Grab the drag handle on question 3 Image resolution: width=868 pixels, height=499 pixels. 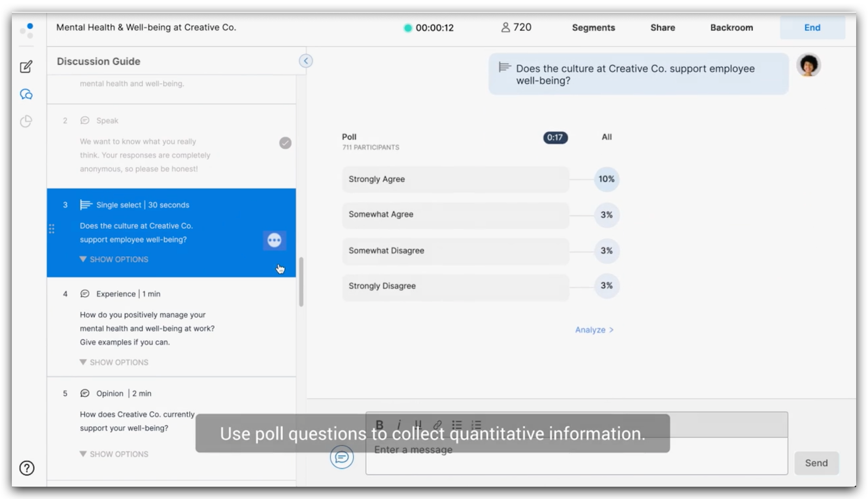(x=52, y=229)
